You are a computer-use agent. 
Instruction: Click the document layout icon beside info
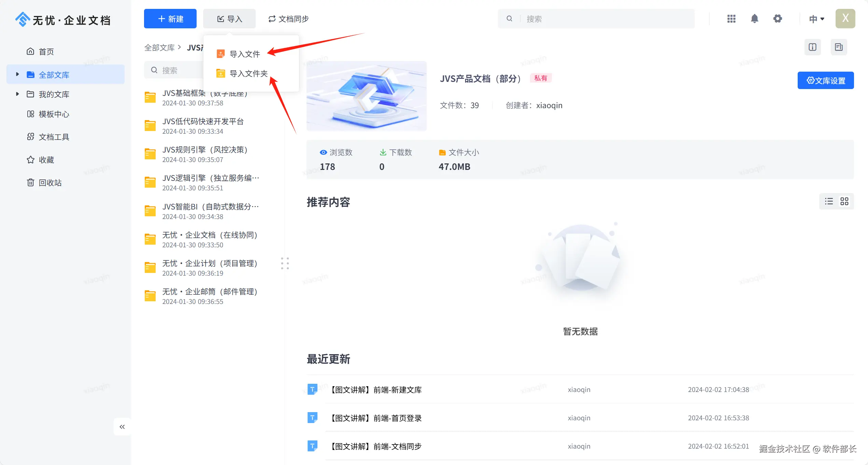tap(839, 47)
